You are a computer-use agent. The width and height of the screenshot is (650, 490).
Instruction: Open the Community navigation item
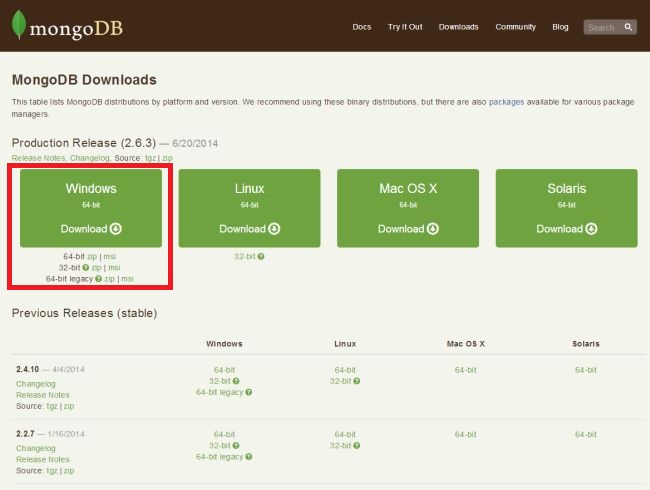[x=515, y=27]
